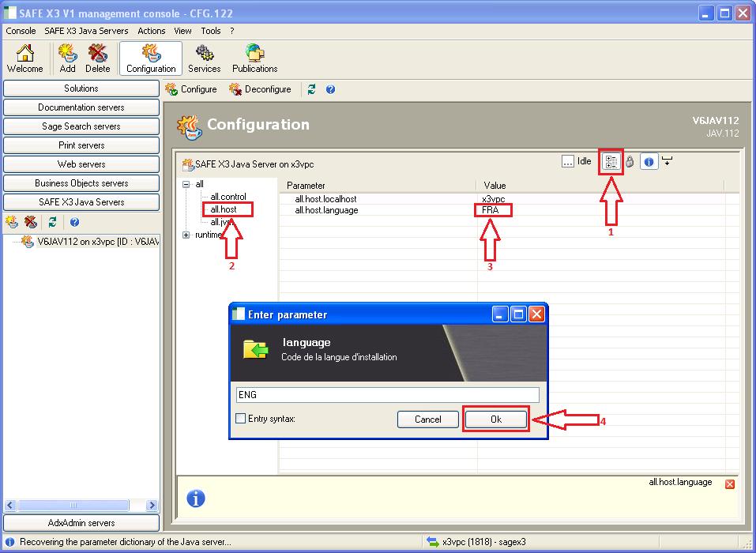The height and width of the screenshot is (553, 756).
Task: Open the Sage Search servers section
Action: tap(81, 126)
